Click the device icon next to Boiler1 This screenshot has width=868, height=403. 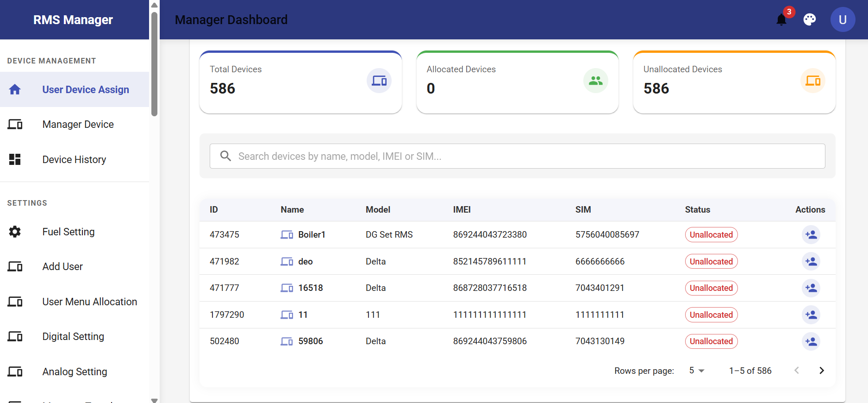click(x=287, y=235)
